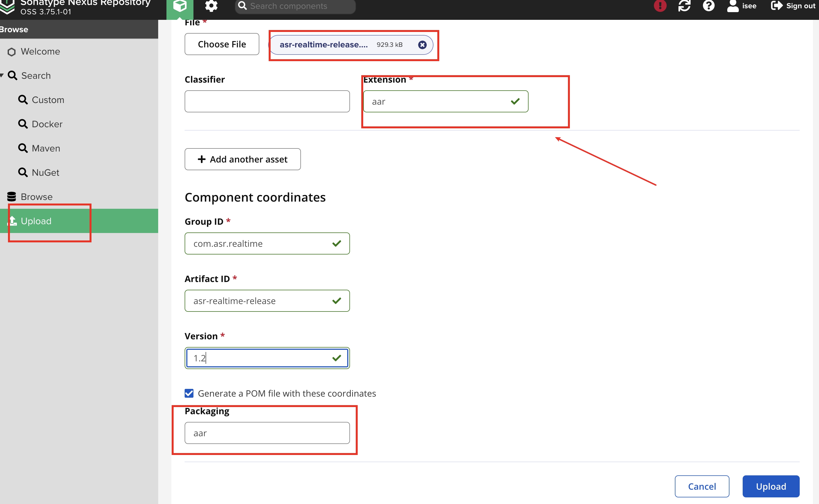819x504 pixels.
Task: Click Add another asset button
Action: pyautogui.click(x=243, y=159)
